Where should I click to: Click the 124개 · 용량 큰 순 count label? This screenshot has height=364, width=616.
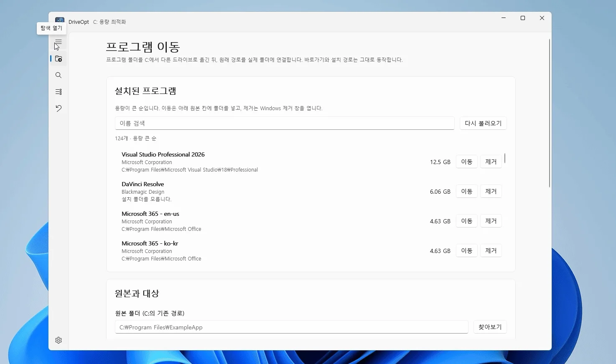135,138
